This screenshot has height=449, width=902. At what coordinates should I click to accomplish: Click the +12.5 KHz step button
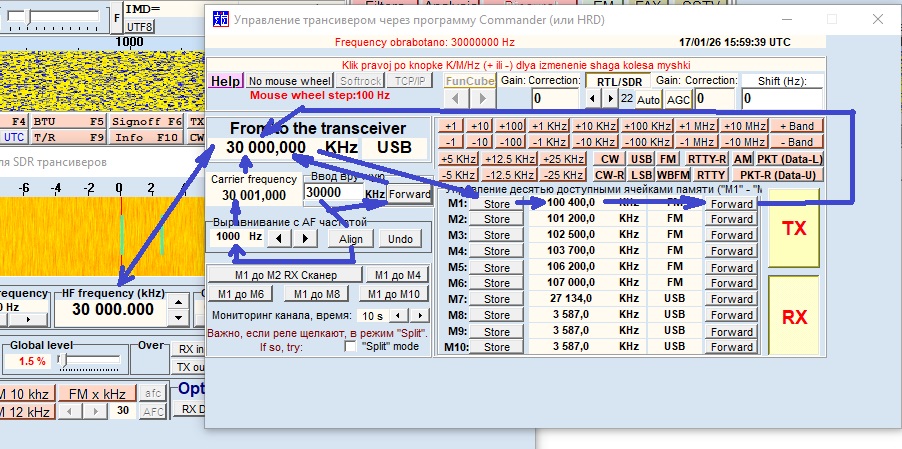tap(509, 159)
